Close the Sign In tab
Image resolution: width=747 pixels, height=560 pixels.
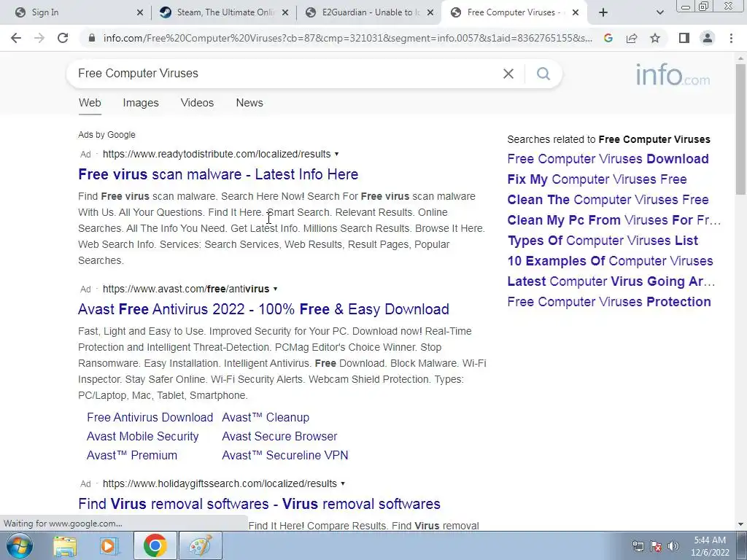(x=139, y=13)
